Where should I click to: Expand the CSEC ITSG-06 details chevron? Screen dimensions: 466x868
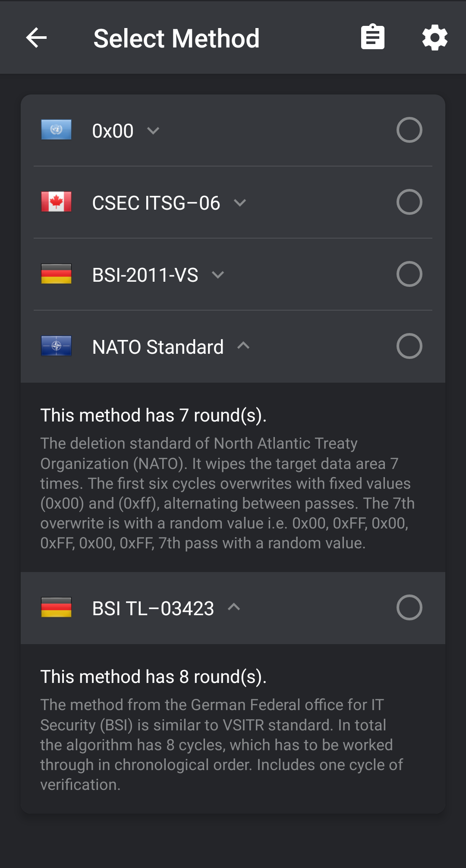pyautogui.click(x=240, y=203)
